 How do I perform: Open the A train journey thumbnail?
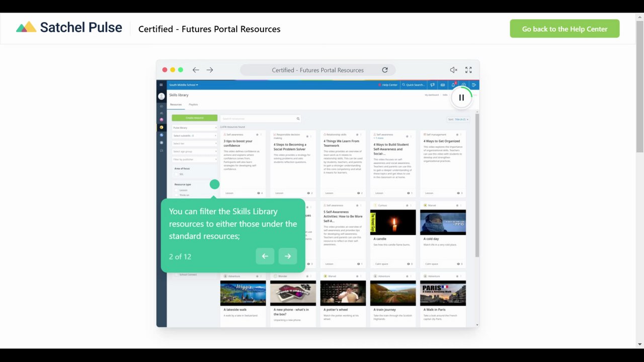[393, 293]
